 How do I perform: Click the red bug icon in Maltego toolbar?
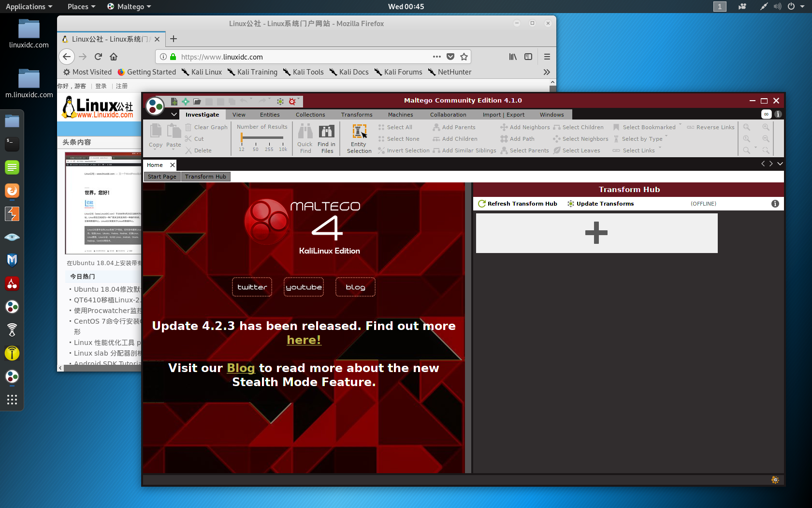point(292,101)
